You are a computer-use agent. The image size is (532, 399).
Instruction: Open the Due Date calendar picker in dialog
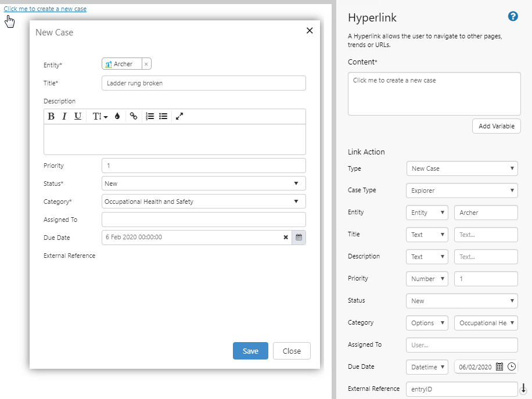[x=299, y=238]
